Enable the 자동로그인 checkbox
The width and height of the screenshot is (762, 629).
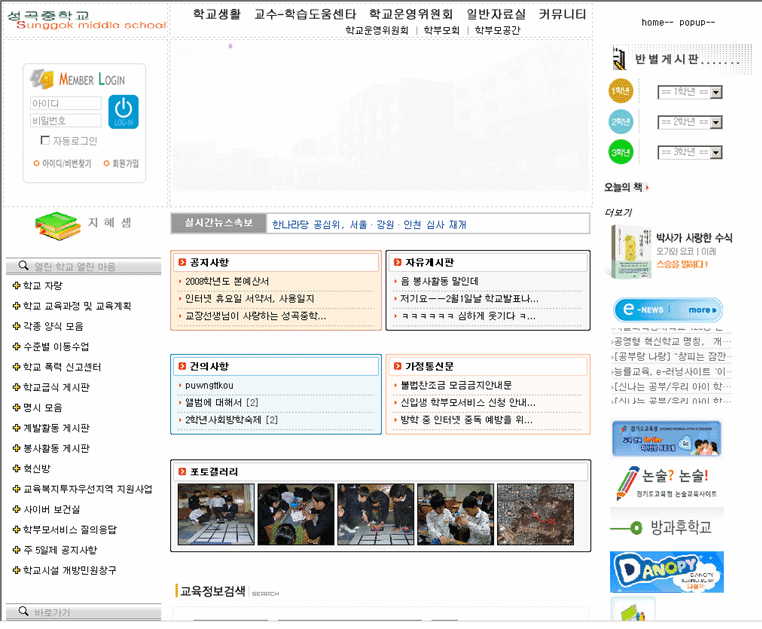pos(45,141)
